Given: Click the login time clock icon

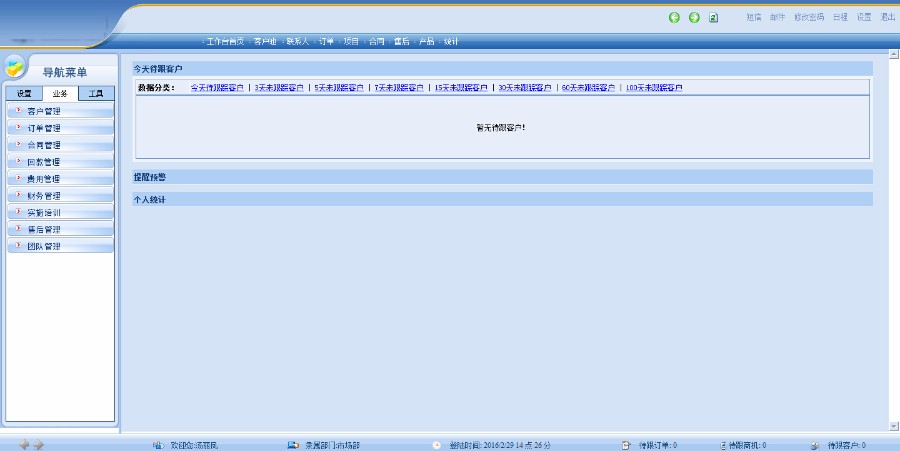Looking at the screenshot, I should pos(437,445).
